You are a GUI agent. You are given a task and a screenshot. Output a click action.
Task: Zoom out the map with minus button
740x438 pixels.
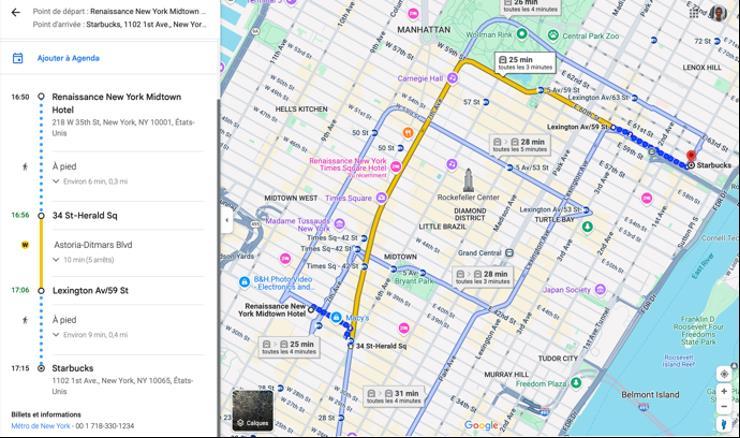(724, 406)
